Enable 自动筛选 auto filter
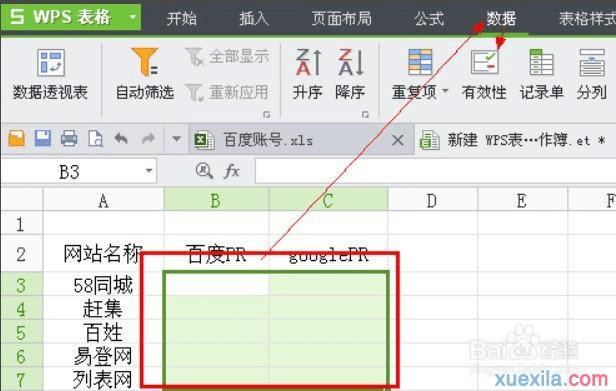The image size is (616, 391). (x=145, y=75)
